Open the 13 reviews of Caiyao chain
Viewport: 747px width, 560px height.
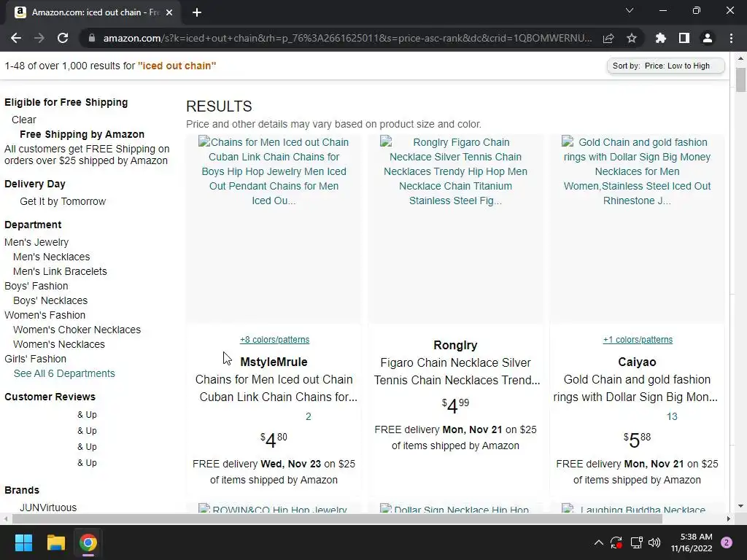pos(672,416)
